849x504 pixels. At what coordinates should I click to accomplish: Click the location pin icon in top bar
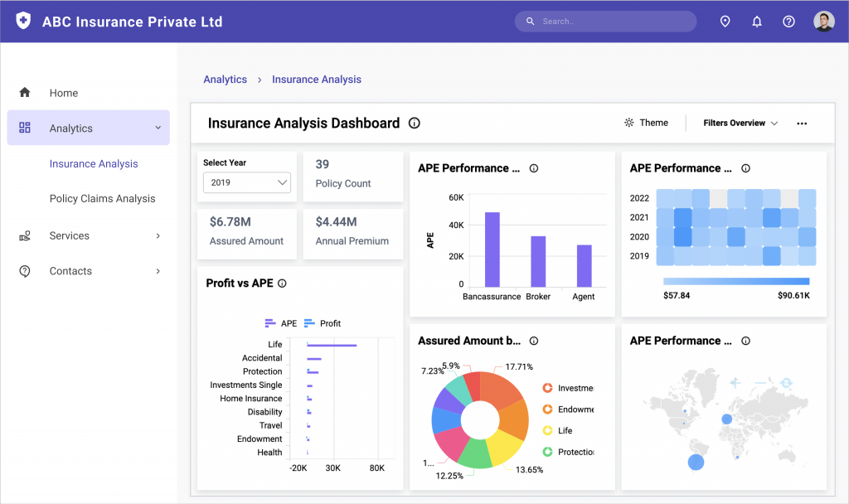click(x=725, y=21)
